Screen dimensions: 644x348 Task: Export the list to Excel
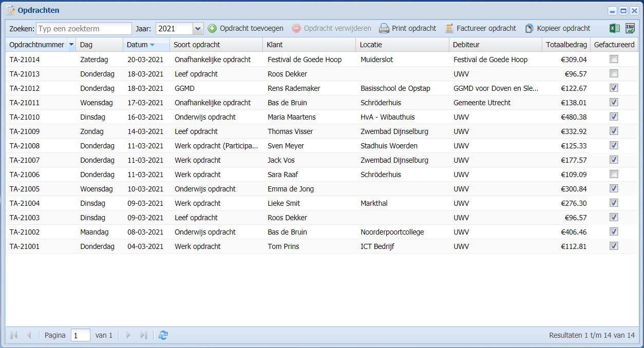pos(614,28)
